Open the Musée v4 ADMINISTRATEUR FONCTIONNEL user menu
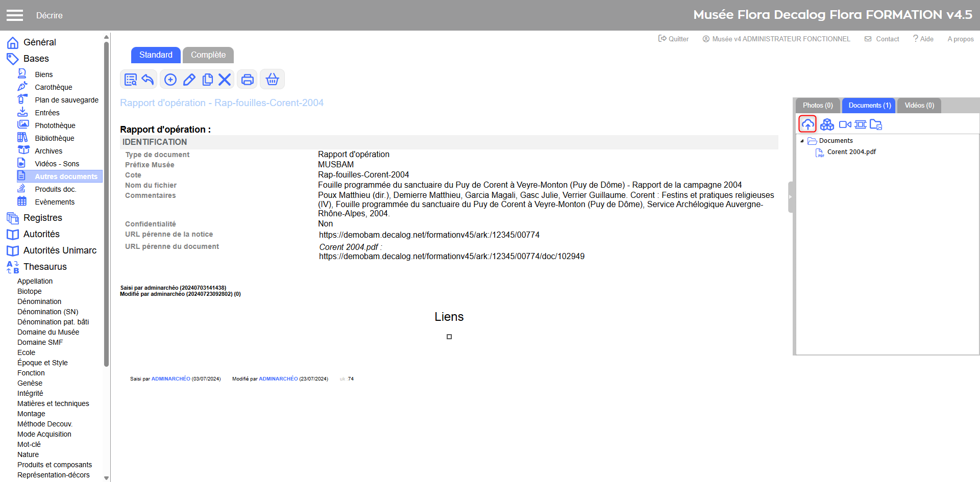Viewport: 980px width, 482px height. click(776, 39)
